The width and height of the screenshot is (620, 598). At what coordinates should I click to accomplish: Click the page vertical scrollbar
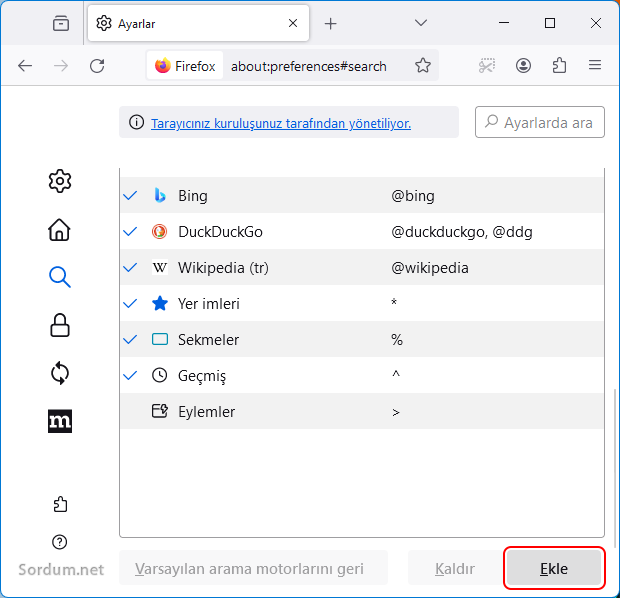pos(614,468)
